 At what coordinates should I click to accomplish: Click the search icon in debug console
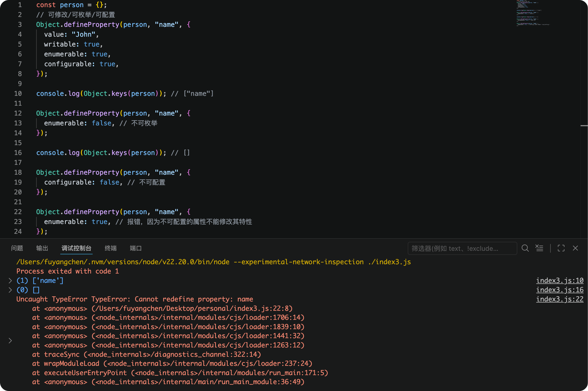click(x=525, y=248)
